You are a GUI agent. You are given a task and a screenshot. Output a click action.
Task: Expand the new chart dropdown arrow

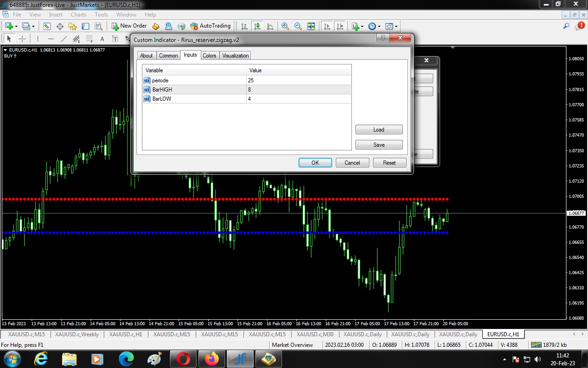coord(17,27)
